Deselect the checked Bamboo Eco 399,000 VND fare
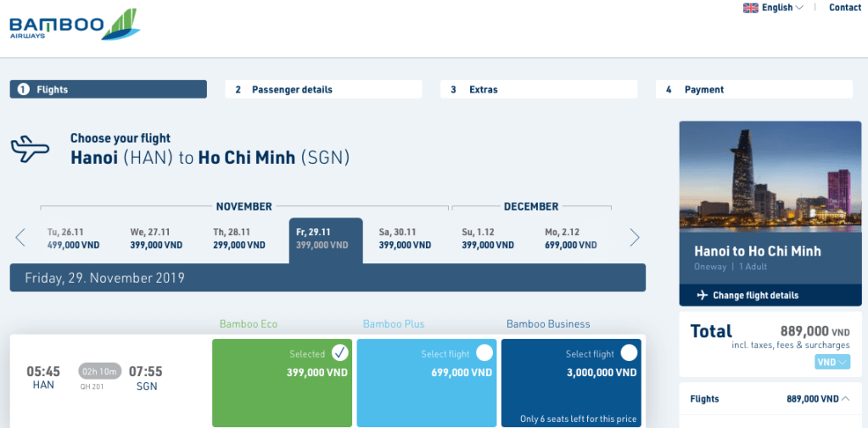868x428 pixels. pos(339,352)
